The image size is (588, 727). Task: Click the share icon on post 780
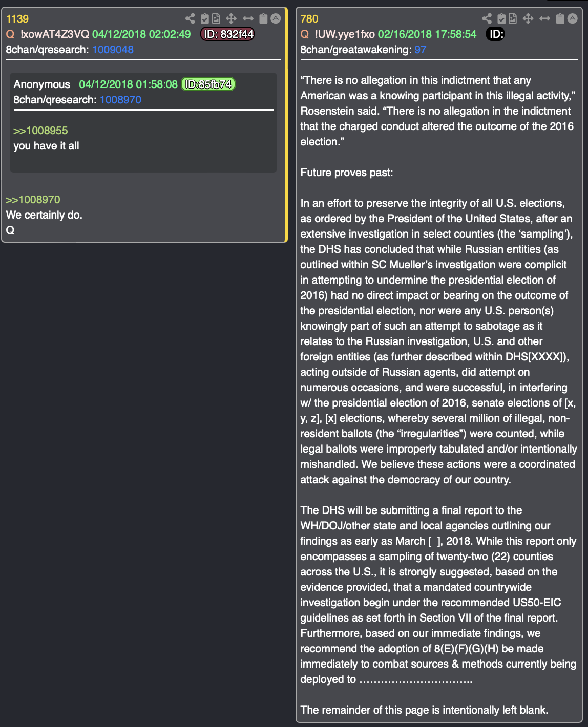(x=487, y=19)
